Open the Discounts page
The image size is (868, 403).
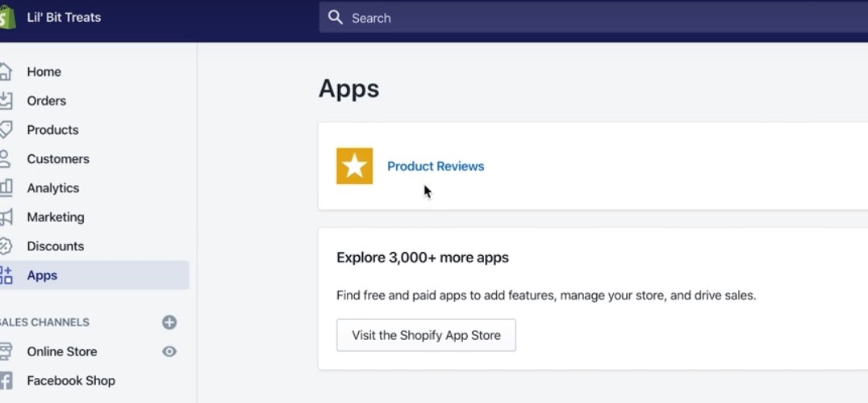click(56, 246)
